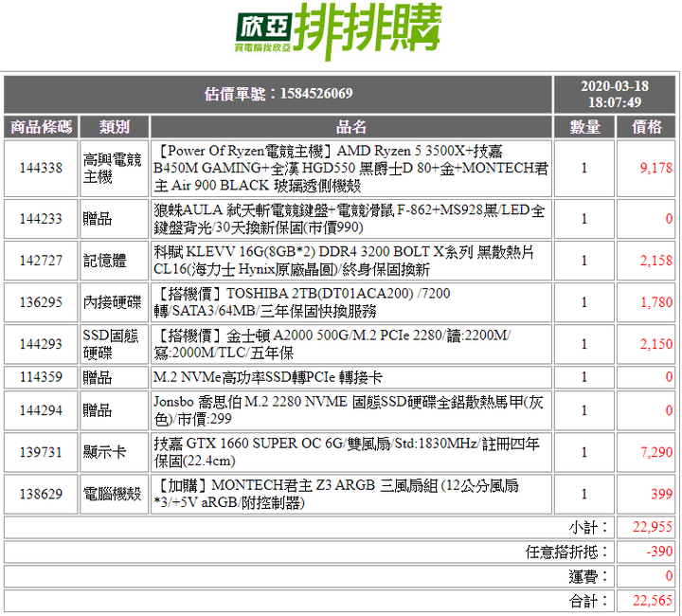Viewport: 682px width, 616px height.
Task: Select the Jonsbo M.2 2280 heatsink item
Action: coord(349,410)
